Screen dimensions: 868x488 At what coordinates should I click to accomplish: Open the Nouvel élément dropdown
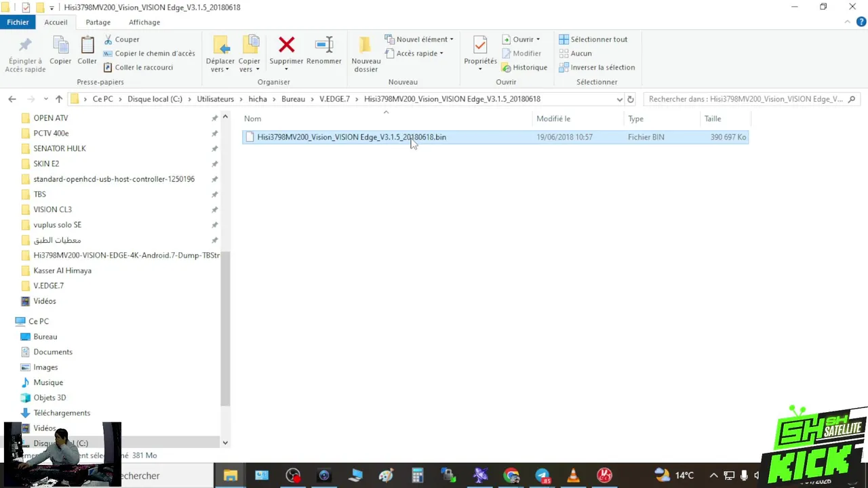coord(419,39)
